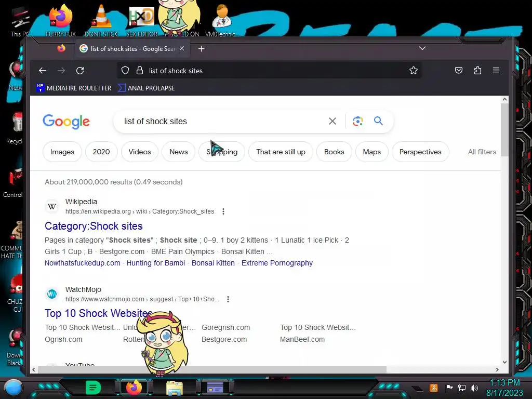Open the VM0Technic desktop icon
The width and height of the screenshot is (532, 399).
pyautogui.click(x=222, y=20)
